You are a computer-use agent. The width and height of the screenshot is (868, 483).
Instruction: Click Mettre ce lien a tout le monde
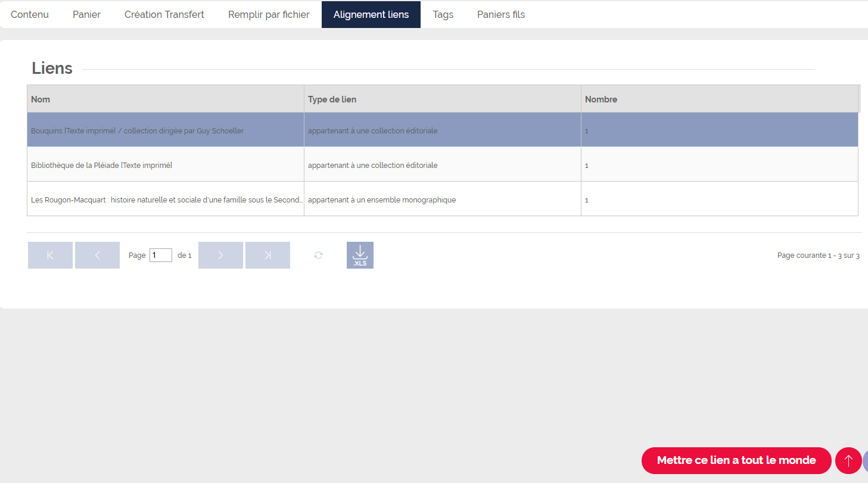point(736,460)
